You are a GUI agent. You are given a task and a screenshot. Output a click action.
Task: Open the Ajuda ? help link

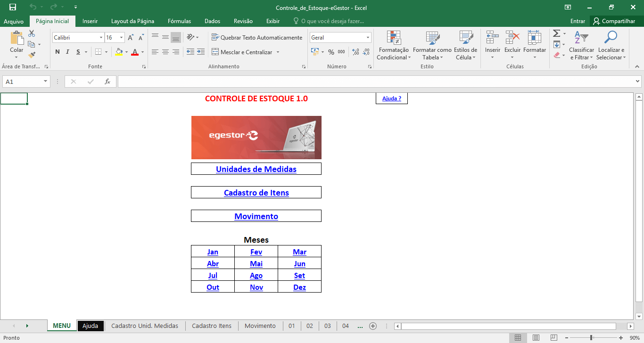(391, 98)
